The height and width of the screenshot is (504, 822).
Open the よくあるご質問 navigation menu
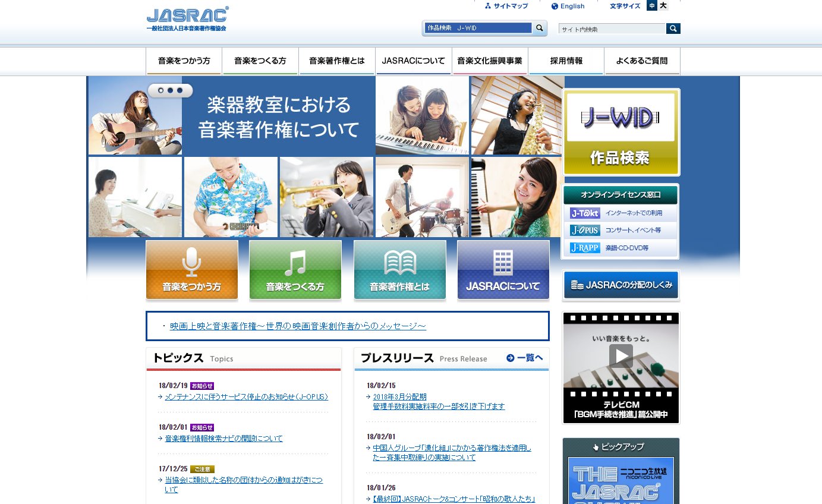[x=642, y=61]
